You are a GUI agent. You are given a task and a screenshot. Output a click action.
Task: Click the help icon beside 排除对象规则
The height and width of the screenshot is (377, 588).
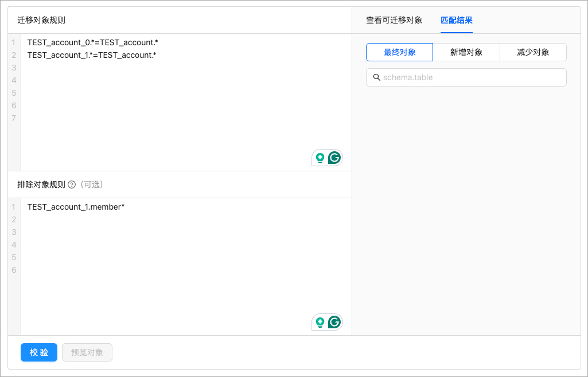[72, 184]
